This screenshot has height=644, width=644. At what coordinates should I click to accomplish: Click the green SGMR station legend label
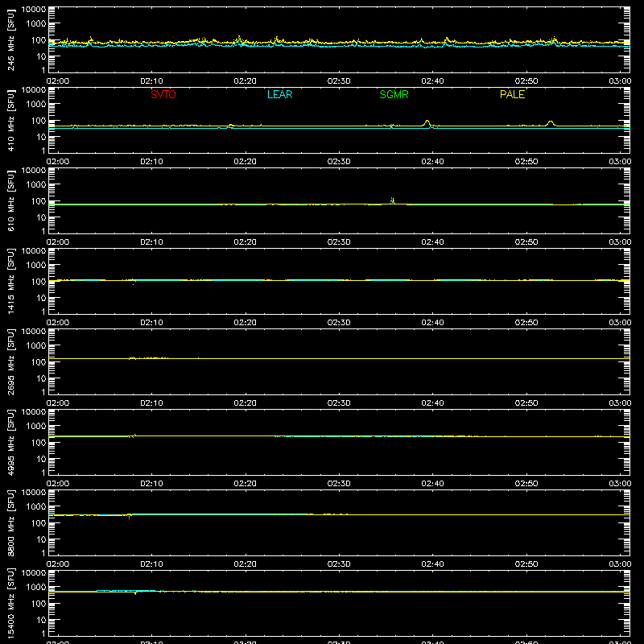(394, 94)
